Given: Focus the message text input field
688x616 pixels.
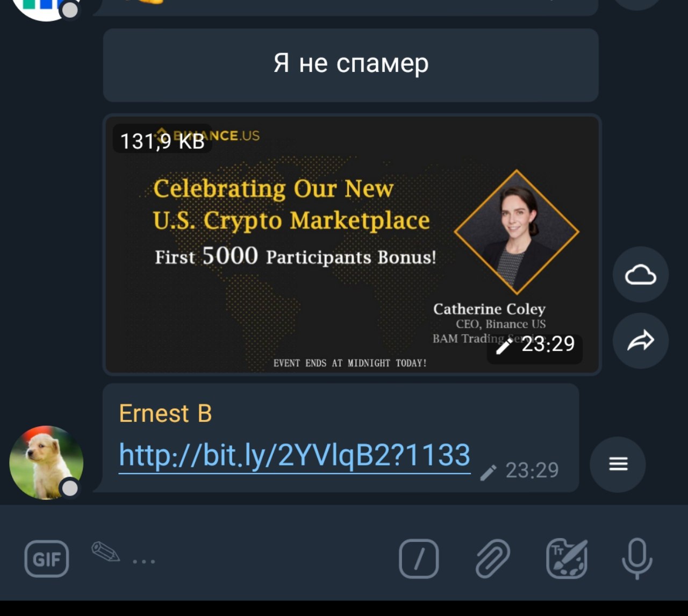Looking at the screenshot, I should (x=258, y=559).
